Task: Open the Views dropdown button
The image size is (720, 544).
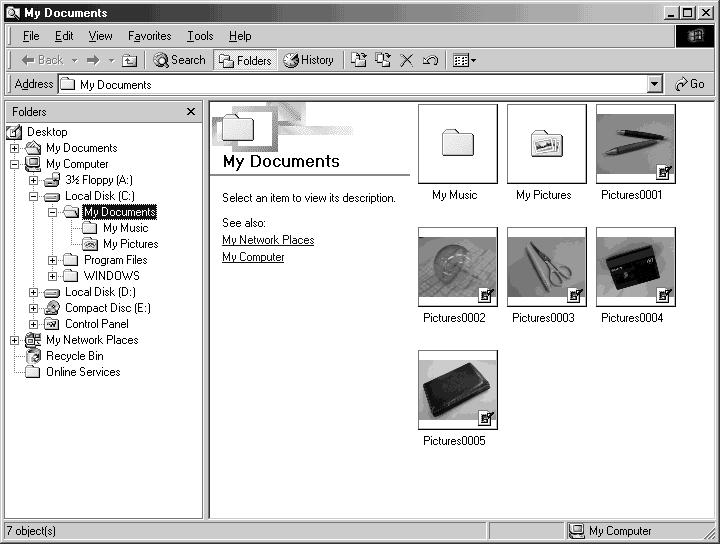Action: click(464, 60)
